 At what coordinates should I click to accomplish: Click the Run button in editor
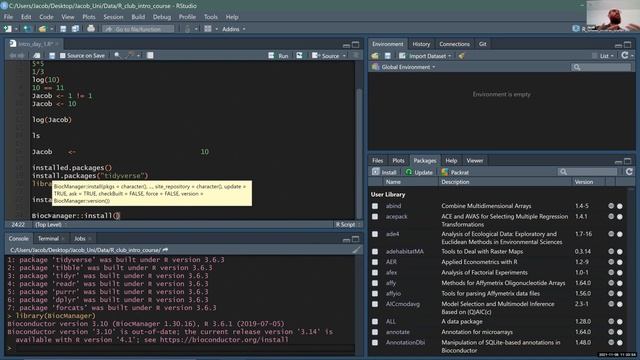click(x=278, y=56)
